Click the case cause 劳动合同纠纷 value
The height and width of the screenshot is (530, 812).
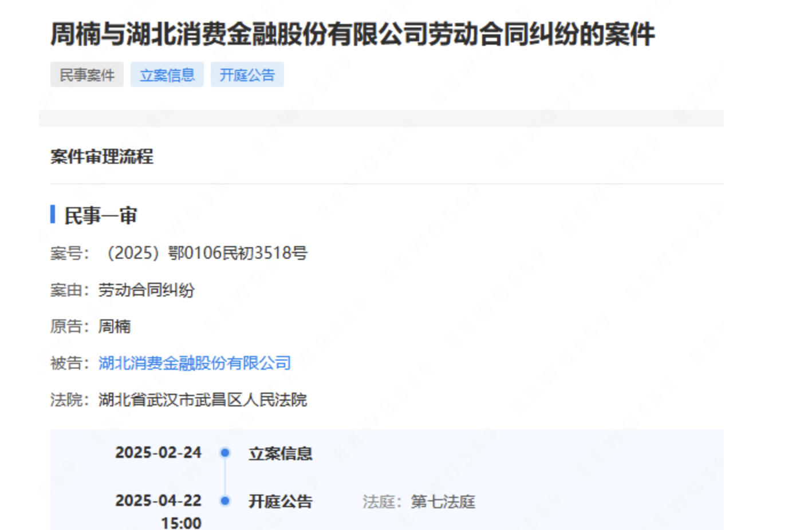147,290
